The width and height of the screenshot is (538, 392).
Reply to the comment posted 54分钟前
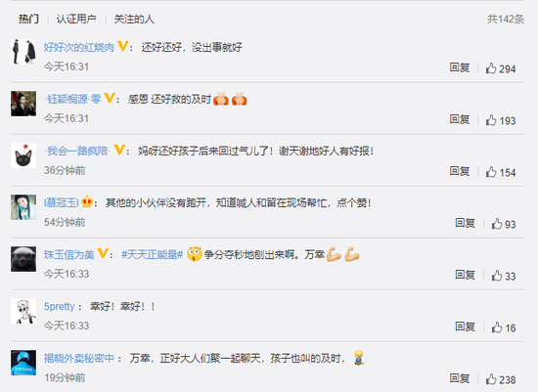click(x=466, y=223)
